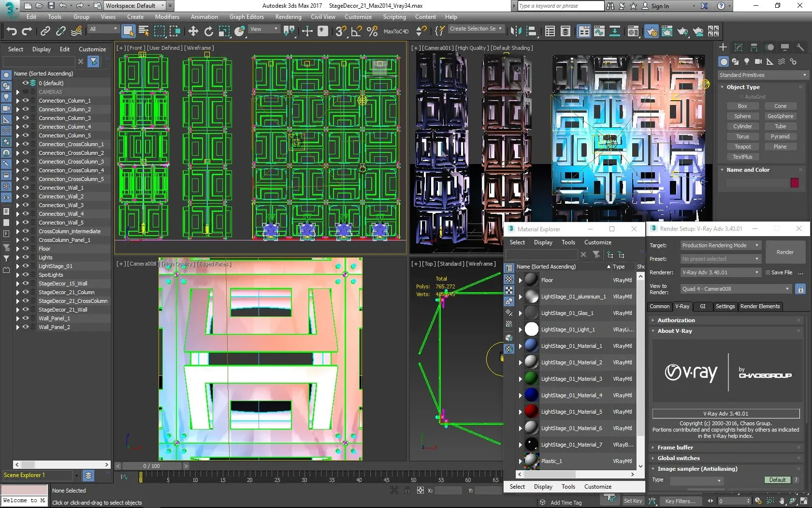Open the Standard Primitives dropdown
This screenshot has height=508, width=812.
coord(763,75)
